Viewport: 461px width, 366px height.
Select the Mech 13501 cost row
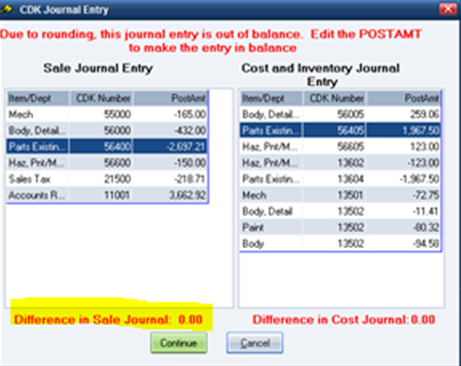(x=340, y=195)
